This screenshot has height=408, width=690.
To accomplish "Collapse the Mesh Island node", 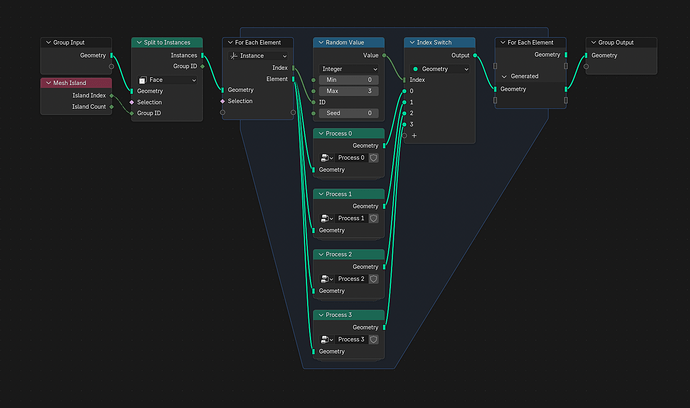I will point(48,83).
